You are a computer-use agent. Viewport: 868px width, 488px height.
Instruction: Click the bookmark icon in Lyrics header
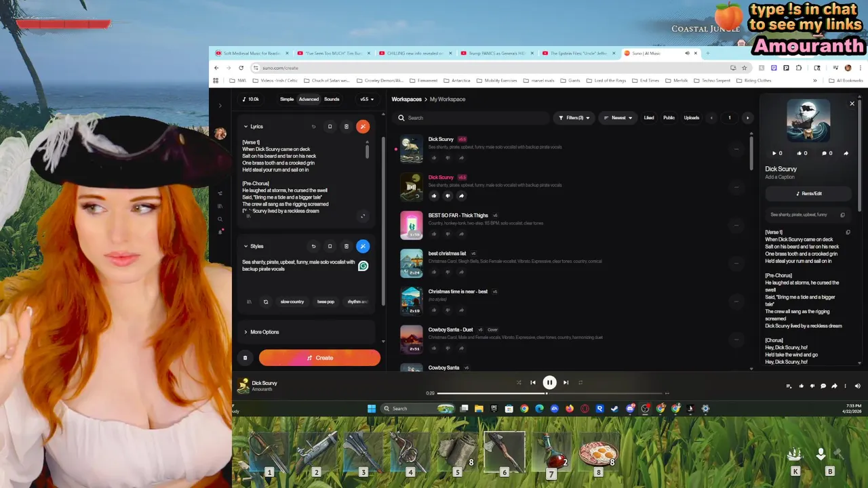[x=330, y=126]
